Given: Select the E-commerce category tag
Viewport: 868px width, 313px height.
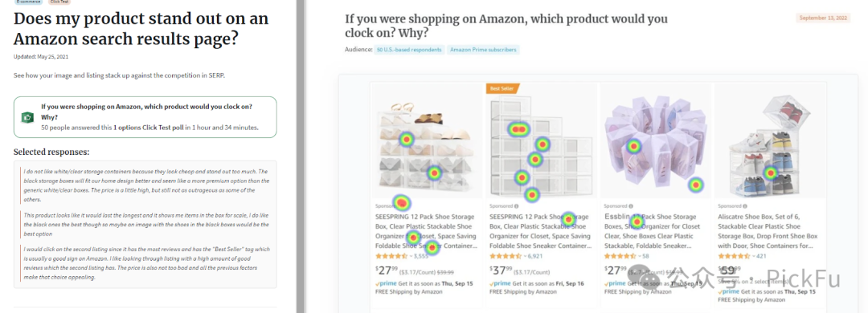Looking at the screenshot, I should (x=27, y=2).
